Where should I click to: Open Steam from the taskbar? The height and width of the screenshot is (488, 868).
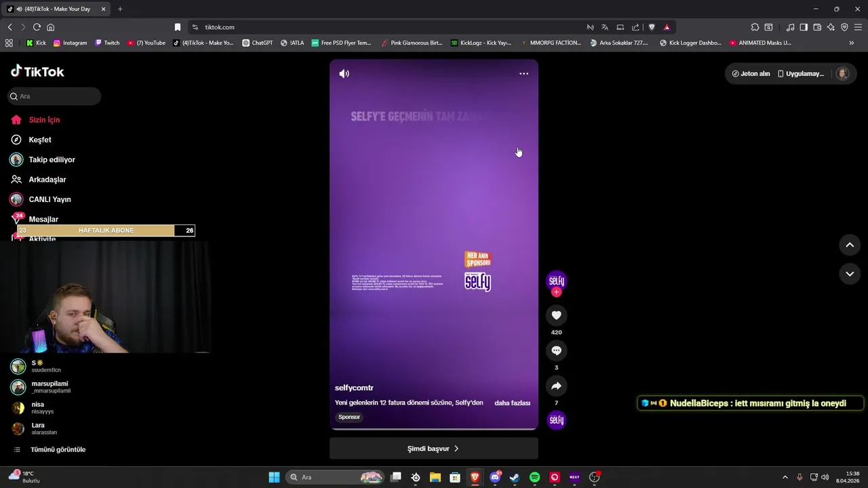(x=515, y=477)
